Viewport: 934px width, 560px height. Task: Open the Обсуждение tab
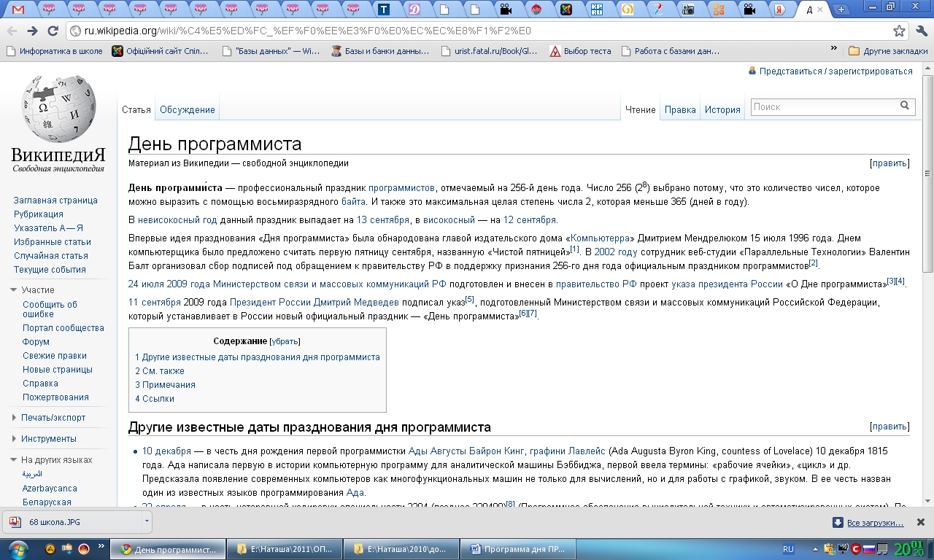(188, 110)
